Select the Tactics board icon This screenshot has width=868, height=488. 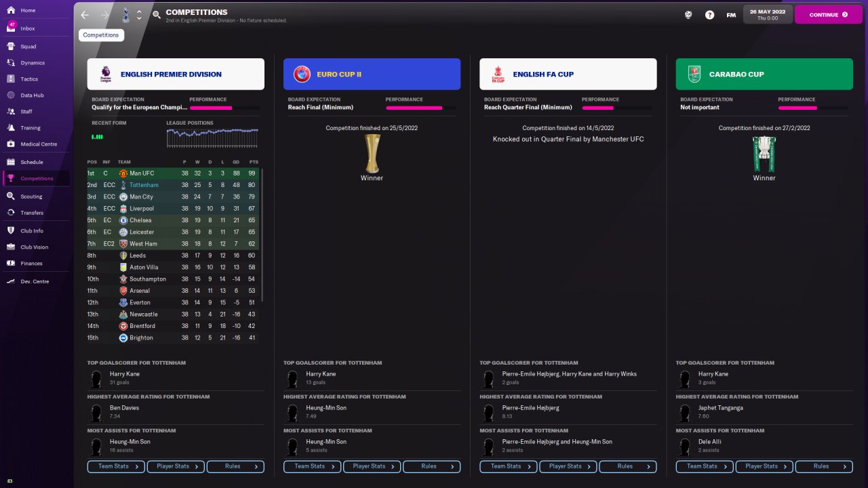pos(11,79)
